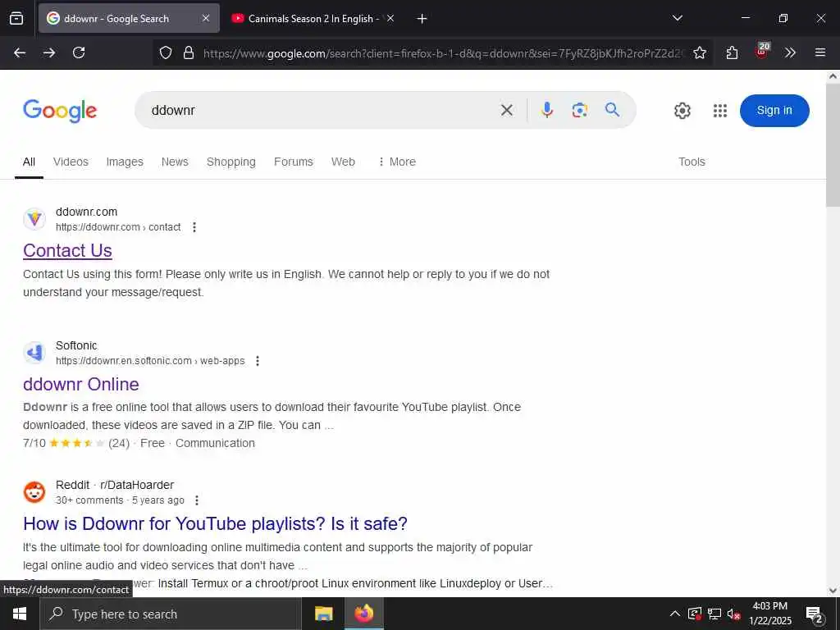Open the Contact Us result link
The image size is (840, 630).
point(67,251)
